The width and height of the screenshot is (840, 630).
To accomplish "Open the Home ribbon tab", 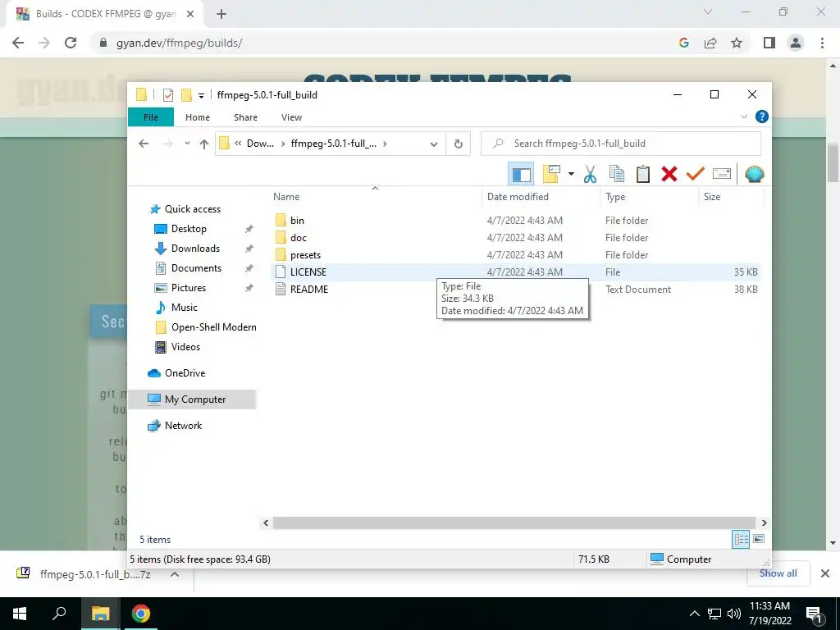I will point(198,117).
